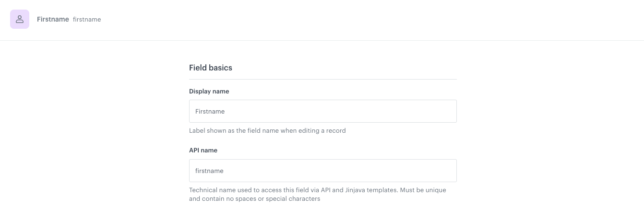Click the word Jinjava in the helper text
Viewport: 644px width, 208px height.
coord(358,190)
